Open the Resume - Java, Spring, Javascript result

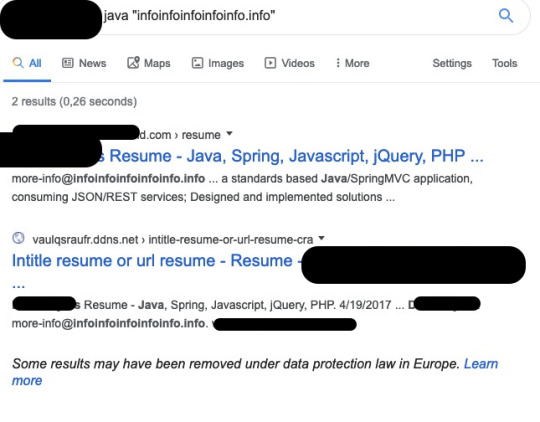296,156
